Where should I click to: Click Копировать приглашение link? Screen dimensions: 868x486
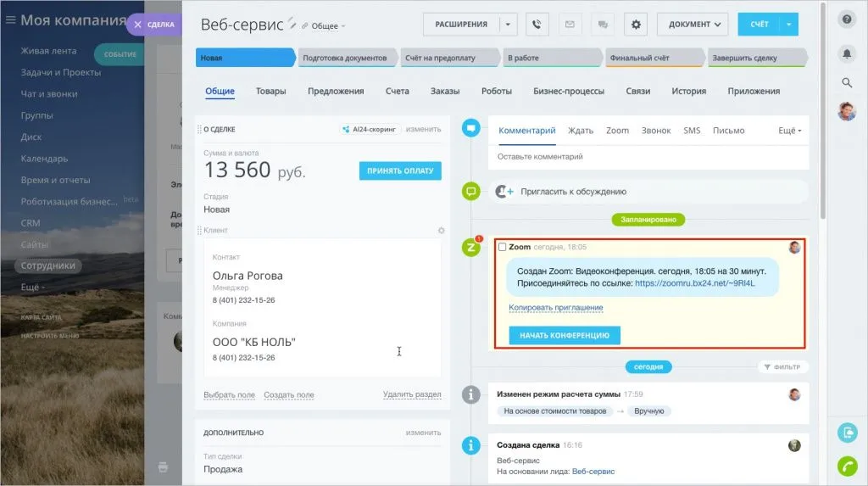tap(555, 307)
